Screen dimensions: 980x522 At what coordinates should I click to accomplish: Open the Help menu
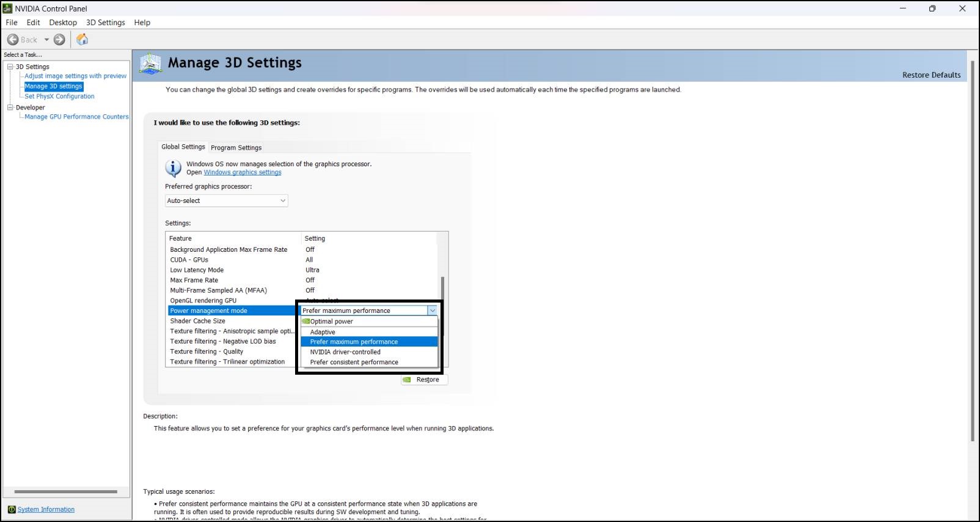point(142,23)
